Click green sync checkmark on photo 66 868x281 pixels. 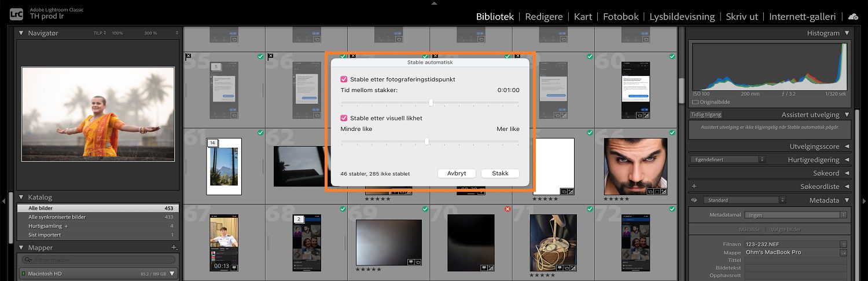[672, 133]
